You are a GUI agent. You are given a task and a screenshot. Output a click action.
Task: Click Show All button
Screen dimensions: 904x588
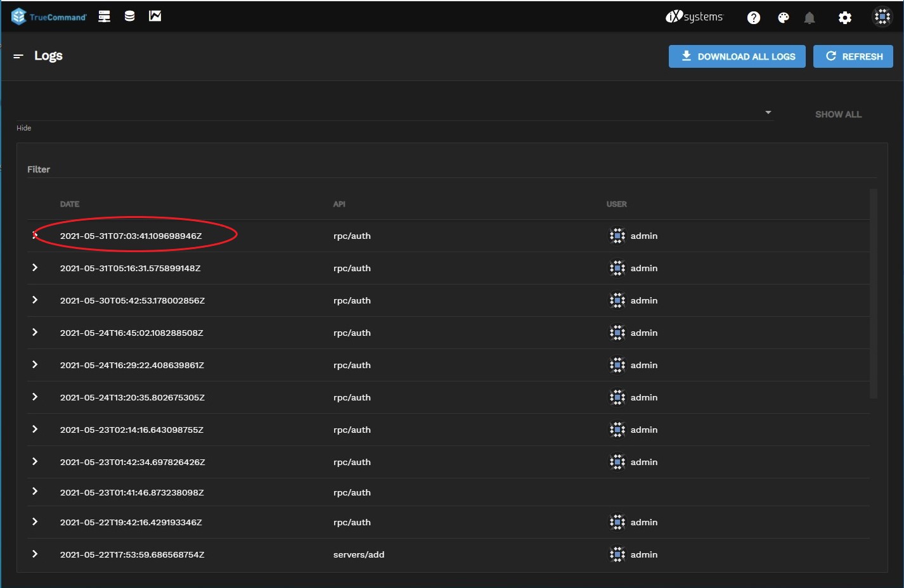838,115
